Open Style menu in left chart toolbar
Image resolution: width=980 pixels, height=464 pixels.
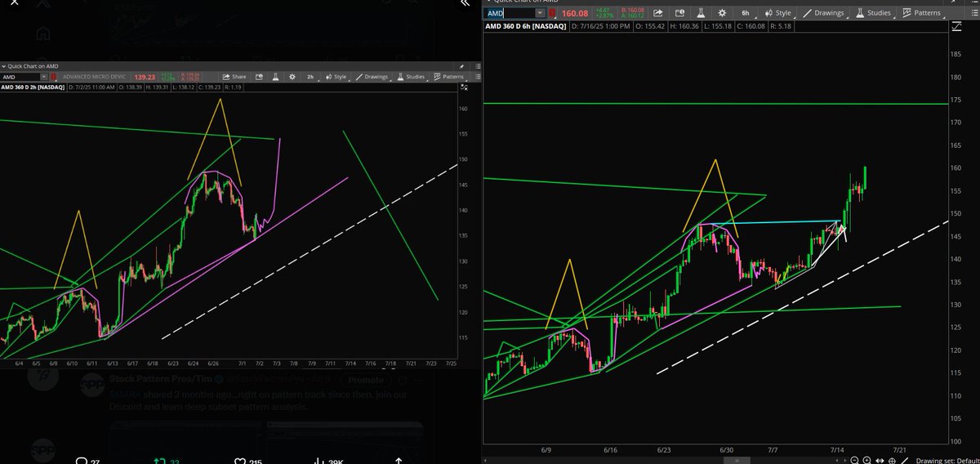[x=336, y=77]
